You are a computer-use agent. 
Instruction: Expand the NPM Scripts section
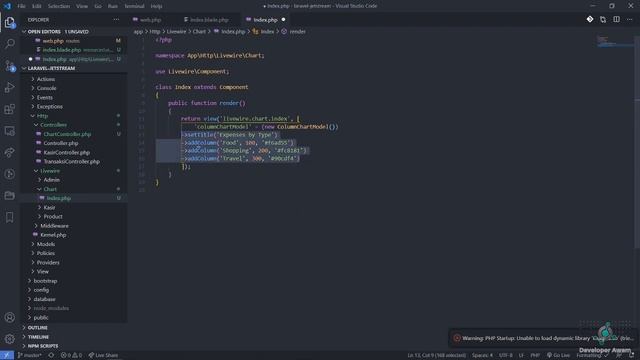point(43,346)
